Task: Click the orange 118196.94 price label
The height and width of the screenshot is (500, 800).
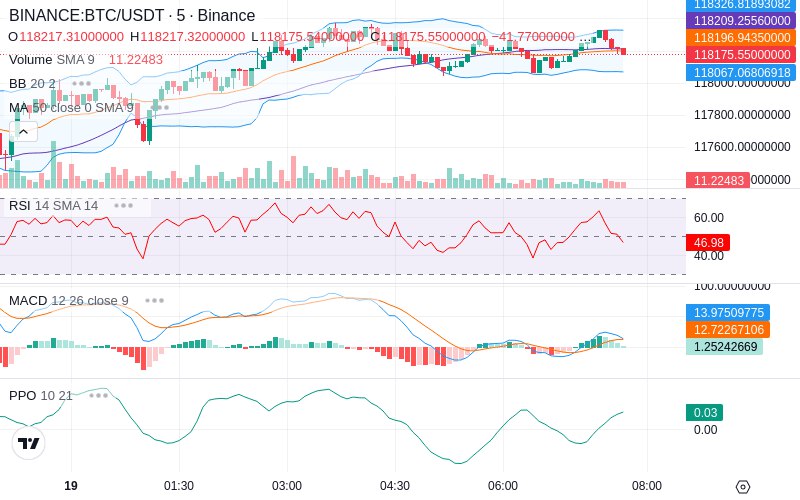Action: pyautogui.click(x=741, y=38)
